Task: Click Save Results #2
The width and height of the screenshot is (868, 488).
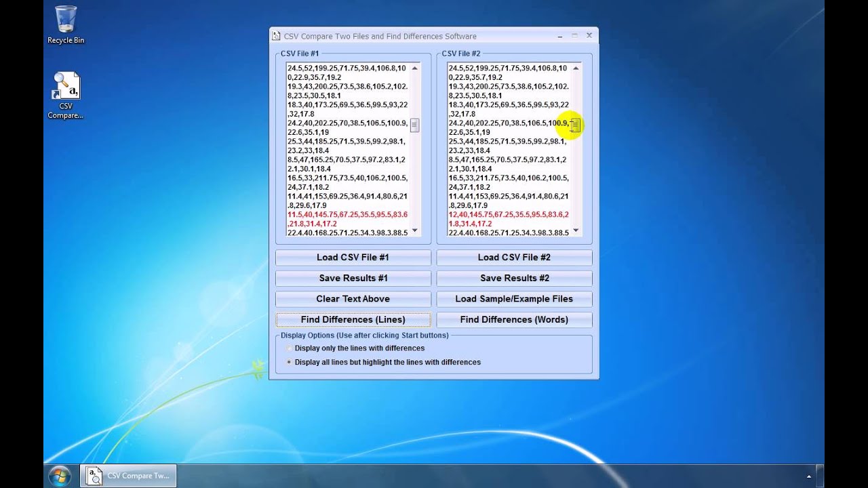Action: (x=514, y=278)
